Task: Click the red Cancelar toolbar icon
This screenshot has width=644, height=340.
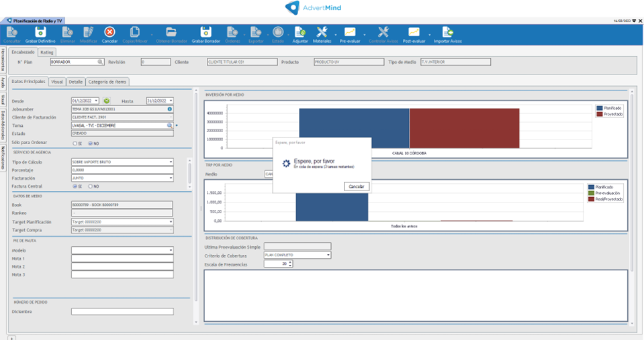Action: [109, 32]
